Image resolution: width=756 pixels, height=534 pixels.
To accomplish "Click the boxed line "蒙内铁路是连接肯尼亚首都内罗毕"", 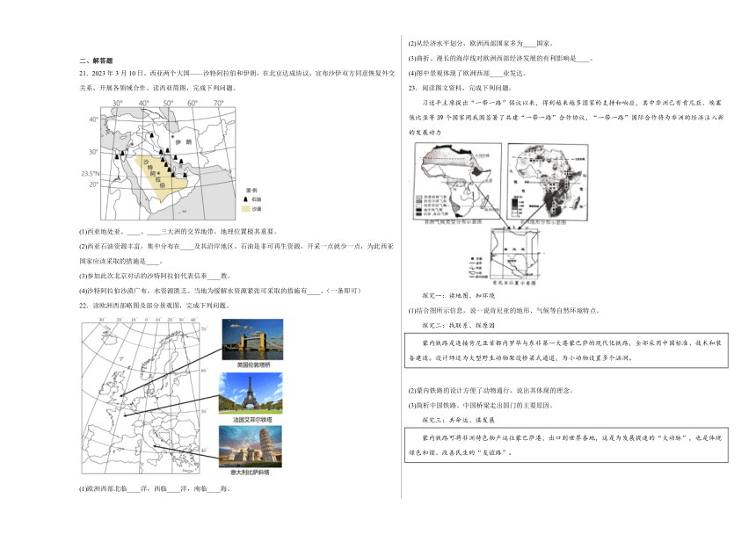I will [571, 343].
